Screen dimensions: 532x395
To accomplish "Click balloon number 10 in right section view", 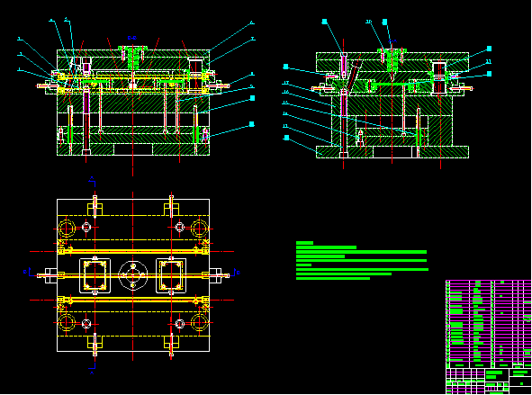I will click(369, 22).
